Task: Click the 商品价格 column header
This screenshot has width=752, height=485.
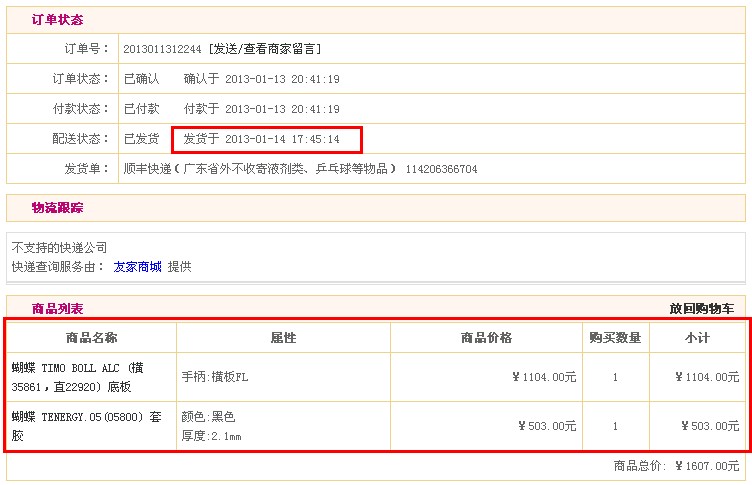Action: 486,338
